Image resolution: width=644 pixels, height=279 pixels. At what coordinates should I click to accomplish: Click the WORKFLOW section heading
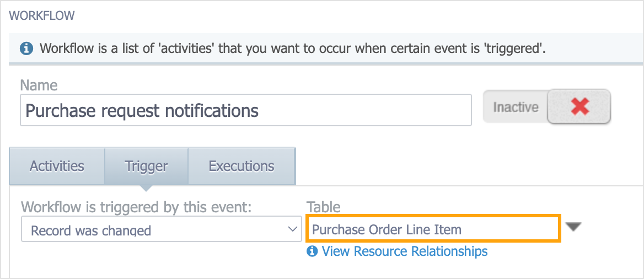(41, 16)
